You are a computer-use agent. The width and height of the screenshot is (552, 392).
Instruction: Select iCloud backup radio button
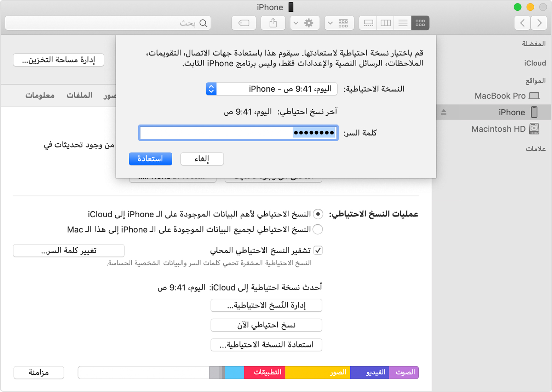(318, 214)
